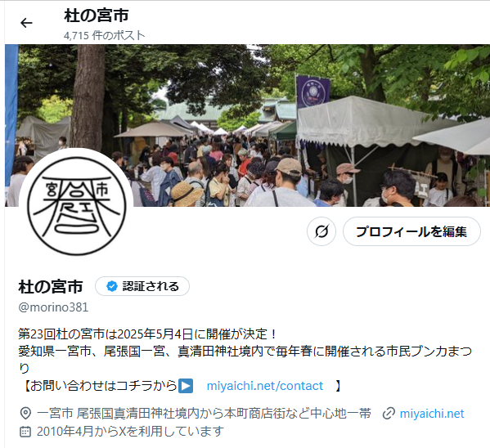The width and height of the screenshot is (490, 448).
Task: Click the blue play arrow emoji in bio
Action: point(186,386)
